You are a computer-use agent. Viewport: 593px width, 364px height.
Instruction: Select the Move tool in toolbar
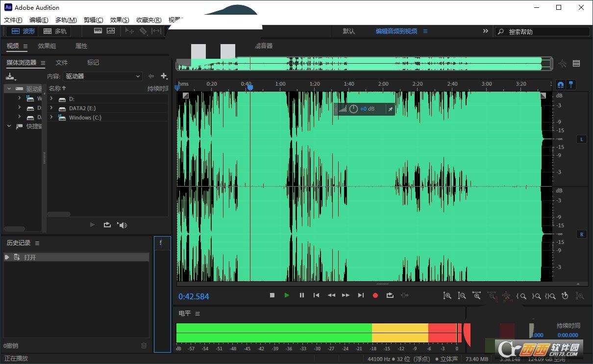coord(130,31)
